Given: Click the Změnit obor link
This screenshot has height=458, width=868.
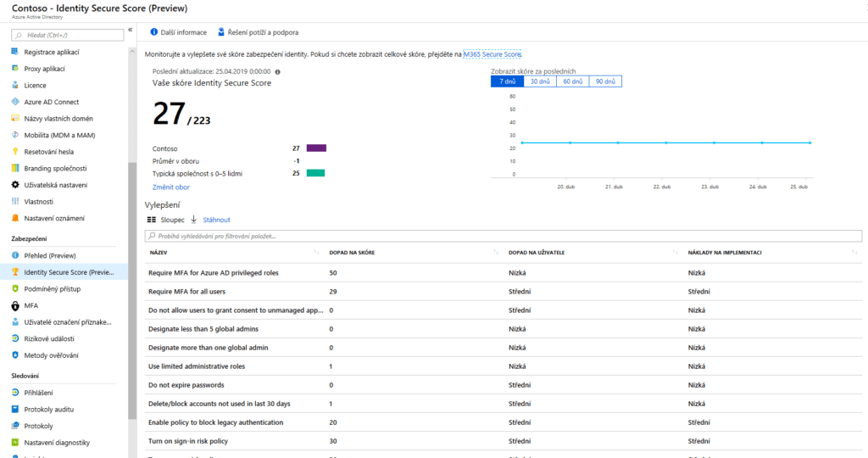Looking at the screenshot, I should (170, 187).
